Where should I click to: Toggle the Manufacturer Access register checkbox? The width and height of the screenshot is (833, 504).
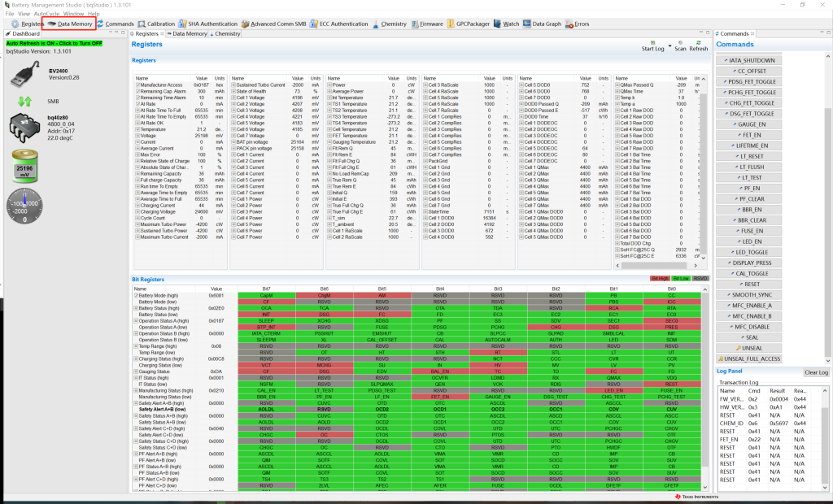coord(137,85)
